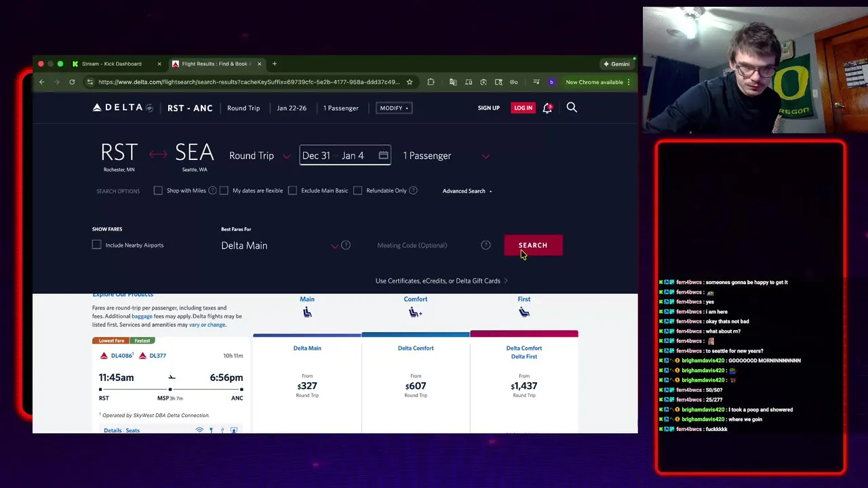This screenshot has height=488, width=868.
Task: Collapse Advanced Search
Action: click(x=467, y=191)
